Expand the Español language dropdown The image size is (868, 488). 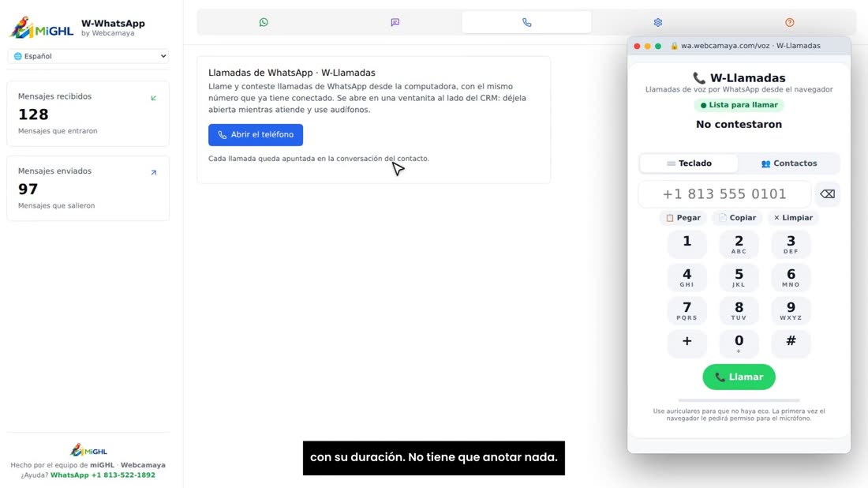tap(88, 56)
